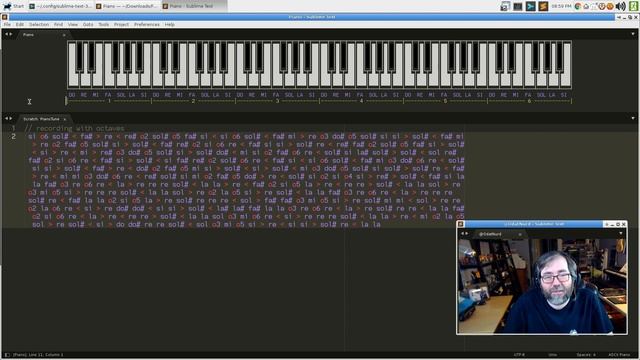Click the Line 11, Column 1 status text
The image size is (640, 360).
[x=38, y=355]
